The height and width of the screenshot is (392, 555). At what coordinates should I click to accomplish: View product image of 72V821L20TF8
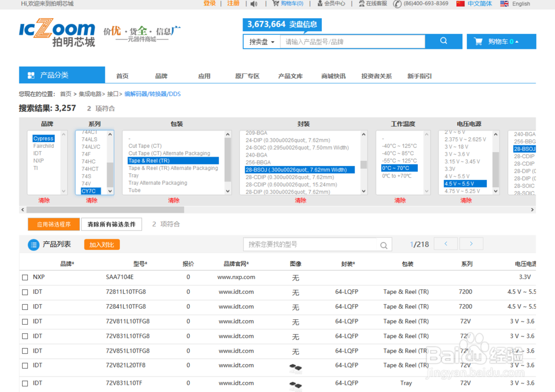pyautogui.click(x=296, y=368)
